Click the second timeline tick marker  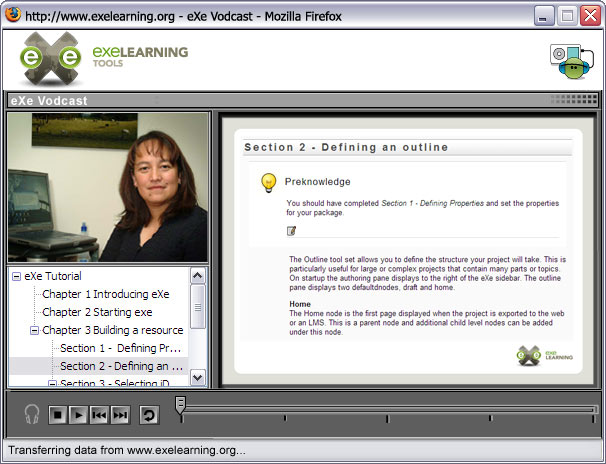click(x=285, y=418)
